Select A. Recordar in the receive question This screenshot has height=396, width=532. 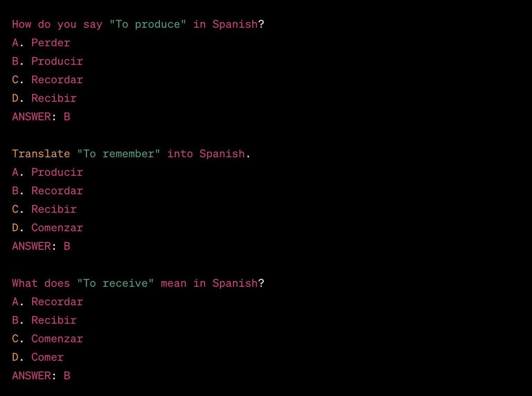tap(47, 302)
